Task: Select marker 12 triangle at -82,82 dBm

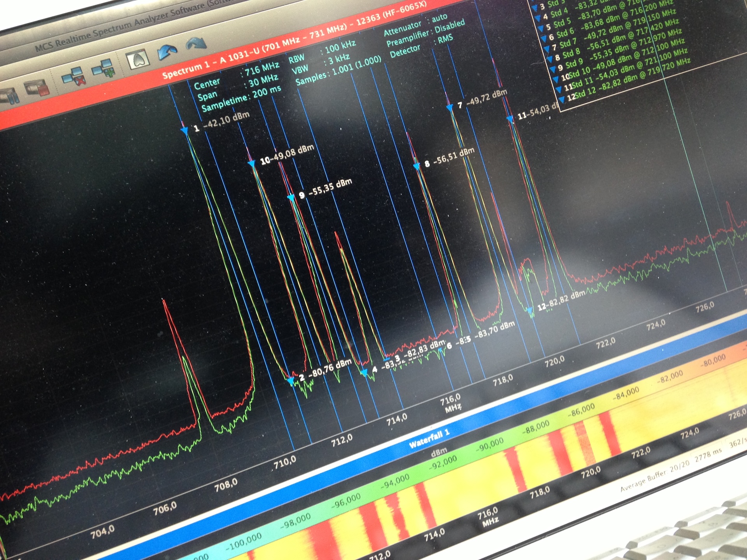Action: tap(530, 310)
